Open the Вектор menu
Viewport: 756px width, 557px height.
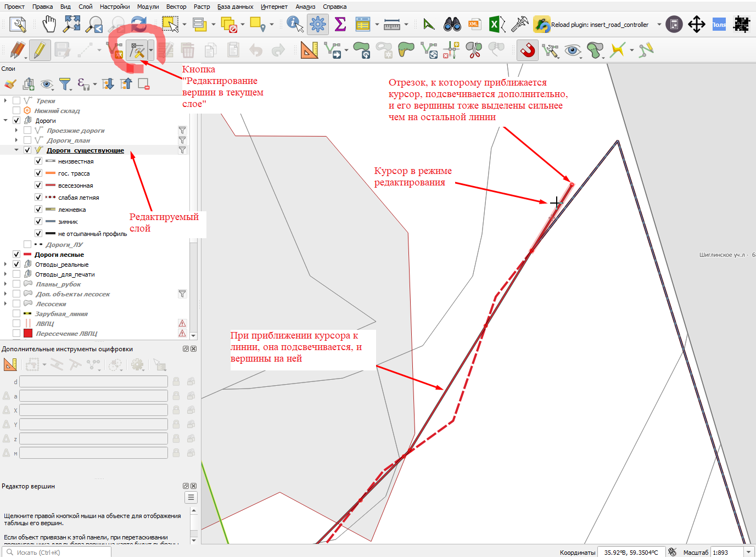(176, 7)
